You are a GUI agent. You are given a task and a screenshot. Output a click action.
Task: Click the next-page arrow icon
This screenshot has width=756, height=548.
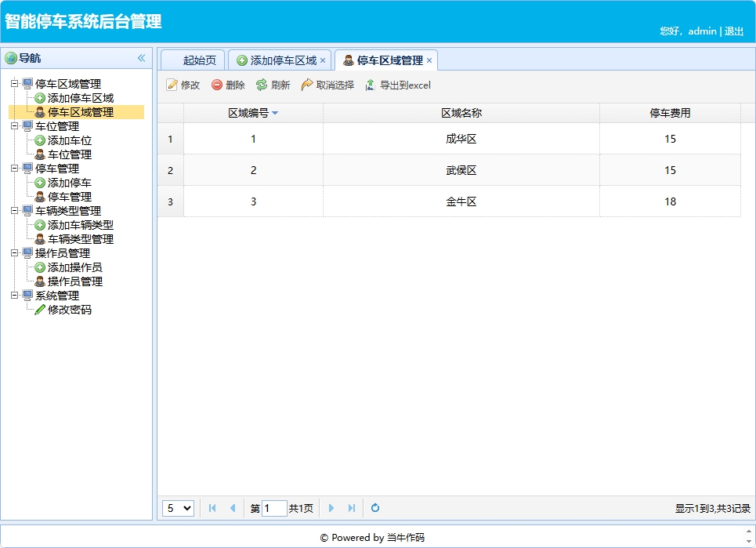pyautogui.click(x=332, y=508)
